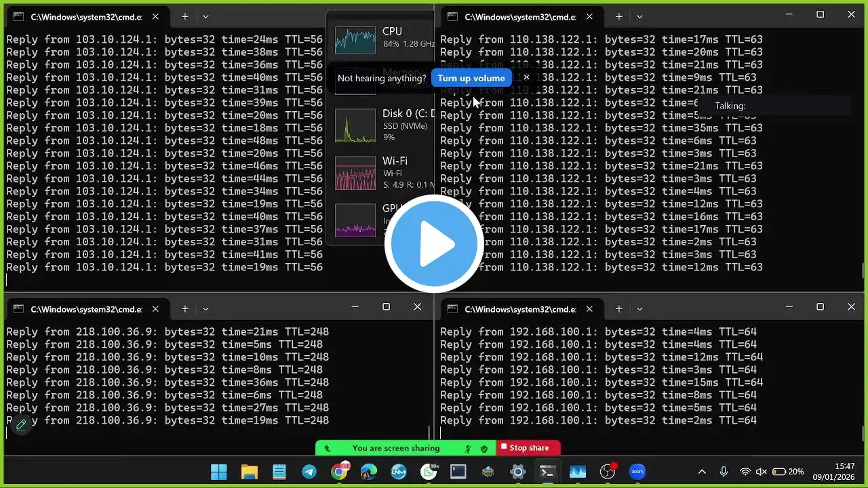Click the 103.10.124.1 reply with time=48ms
This screenshot has height=488, width=868.
(x=165, y=141)
